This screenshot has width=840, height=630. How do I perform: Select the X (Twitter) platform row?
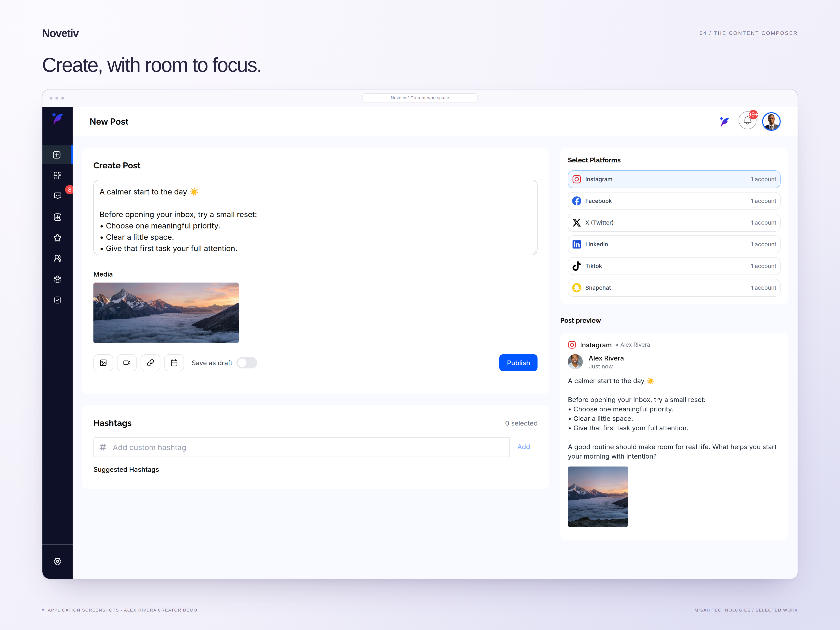click(674, 223)
